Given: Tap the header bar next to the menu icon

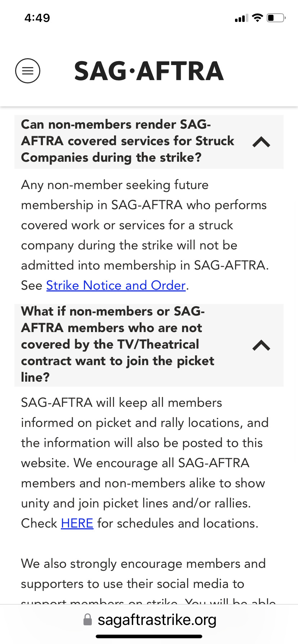Looking at the screenshot, I should click(149, 71).
